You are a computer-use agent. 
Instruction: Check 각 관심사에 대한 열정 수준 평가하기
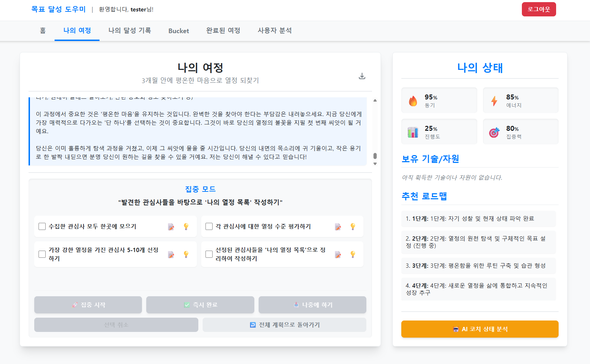click(x=209, y=226)
